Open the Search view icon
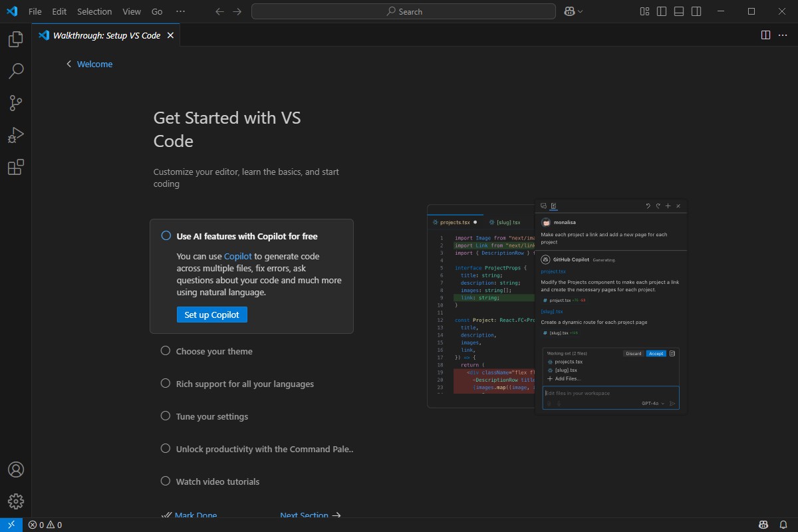Viewport: 798px width, 532px height. (16, 70)
